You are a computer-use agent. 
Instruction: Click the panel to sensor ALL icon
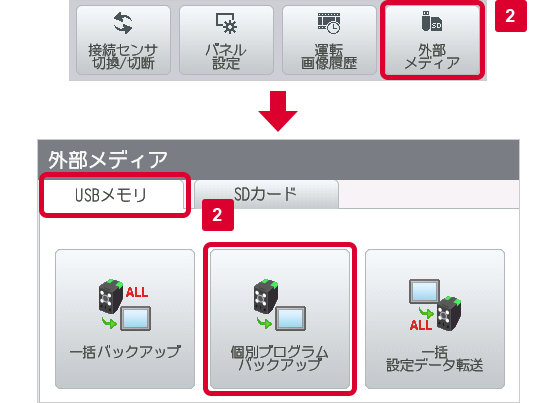point(435,305)
